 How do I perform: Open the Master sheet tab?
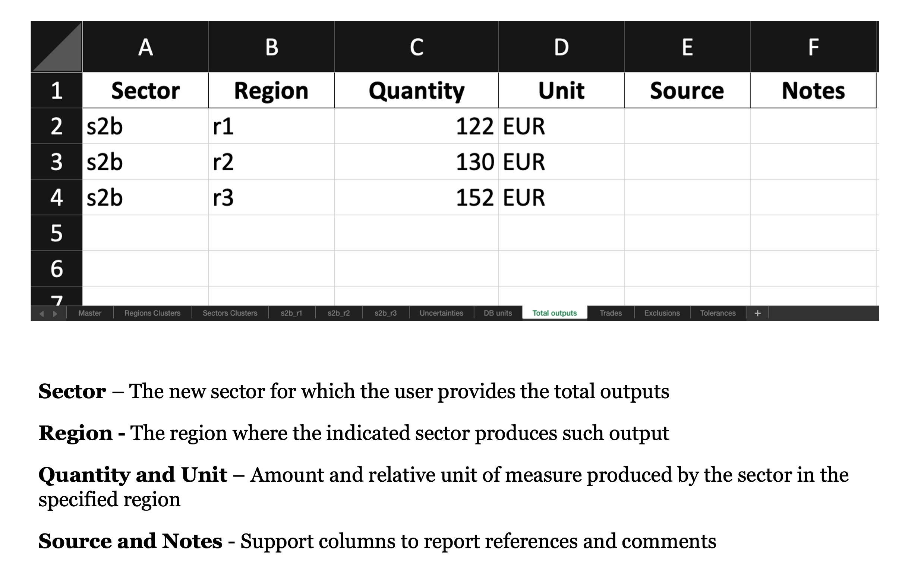pyautogui.click(x=90, y=313)
